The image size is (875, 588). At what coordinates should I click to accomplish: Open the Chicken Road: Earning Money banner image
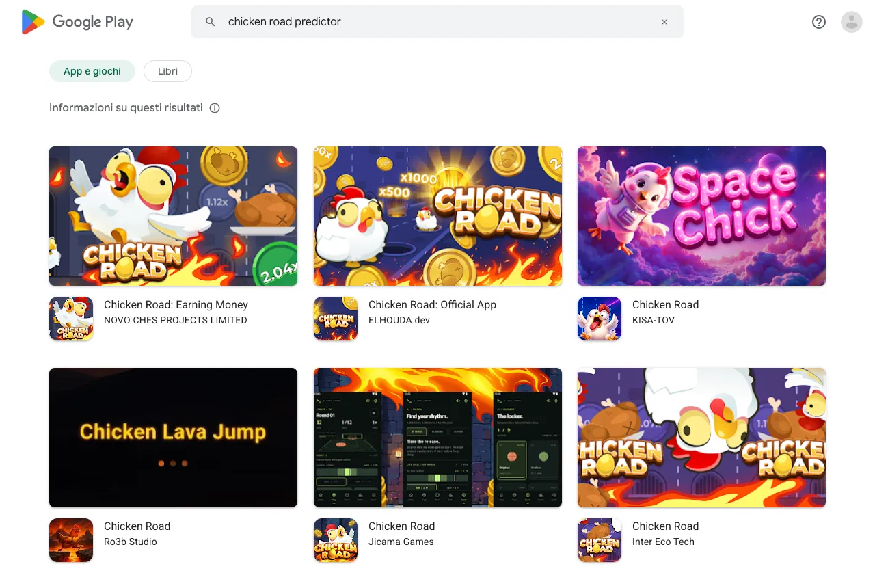pos(174,216)
